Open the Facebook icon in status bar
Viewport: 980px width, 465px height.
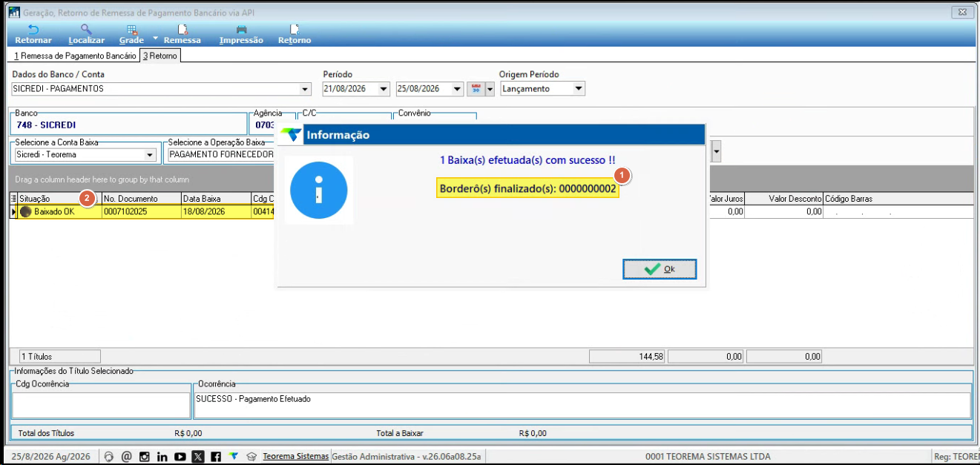click(x=216, y=457)
